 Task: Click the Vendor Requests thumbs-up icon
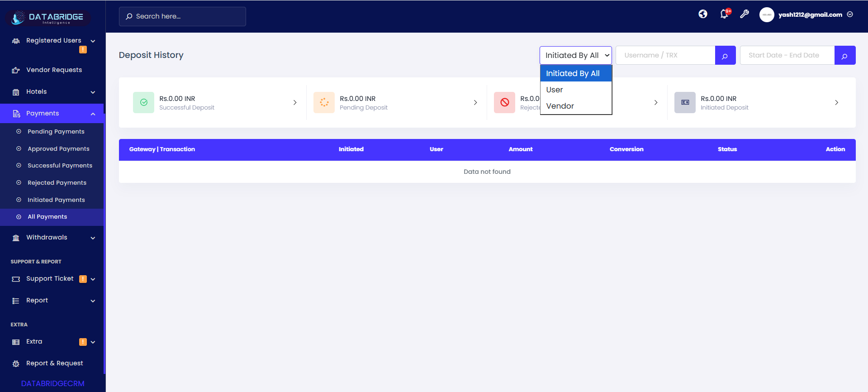coord(16,70)
